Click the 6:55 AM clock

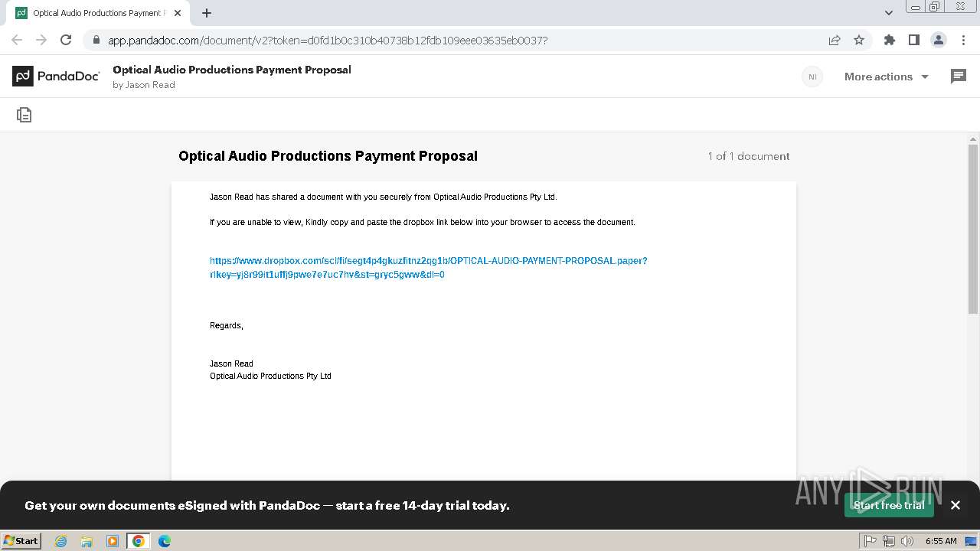941,541
